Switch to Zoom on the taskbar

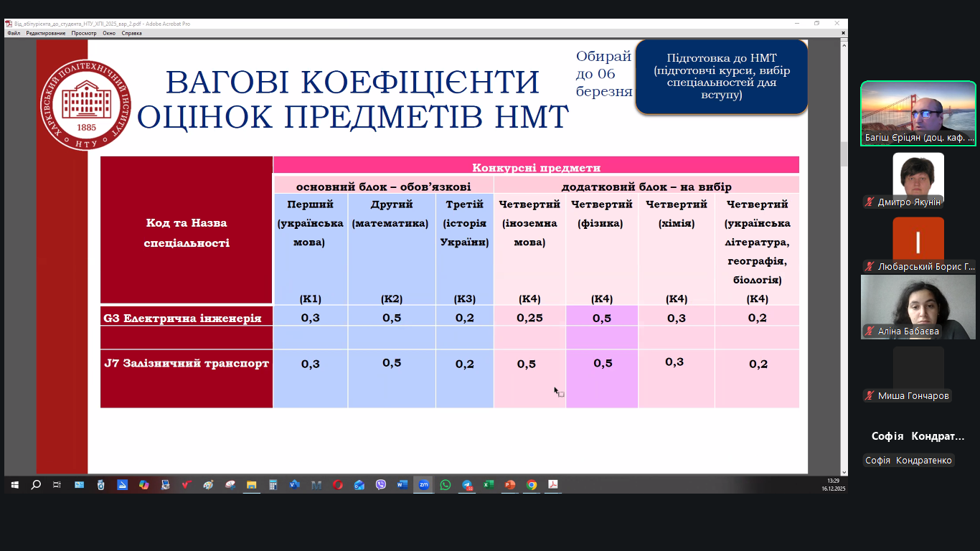pyautogui.click(x=424, y=485)
